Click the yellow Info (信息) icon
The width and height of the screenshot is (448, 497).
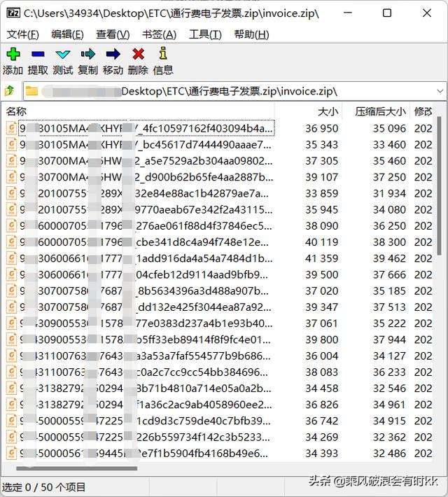click(163, 54)
